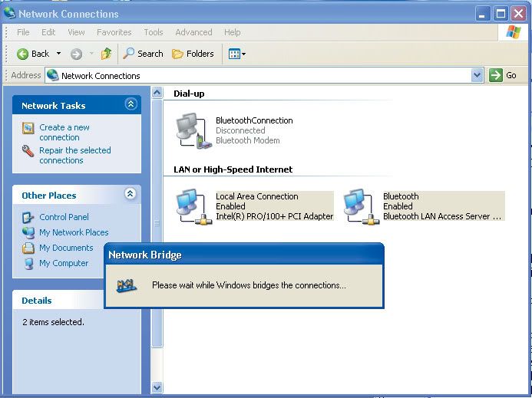The image size is (532, 398).
Task: Close the Network Connections window
Action: [518, 14]
